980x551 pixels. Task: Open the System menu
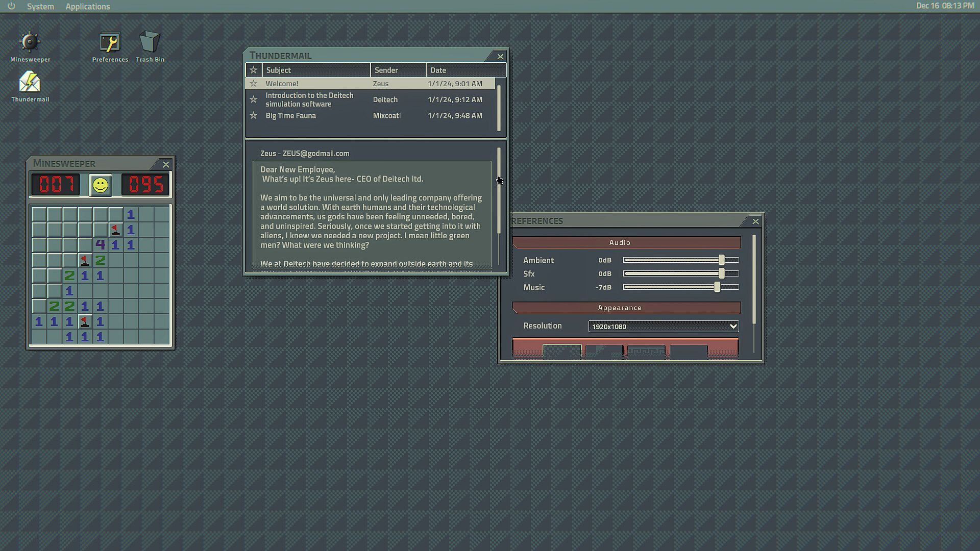point(40,7)
